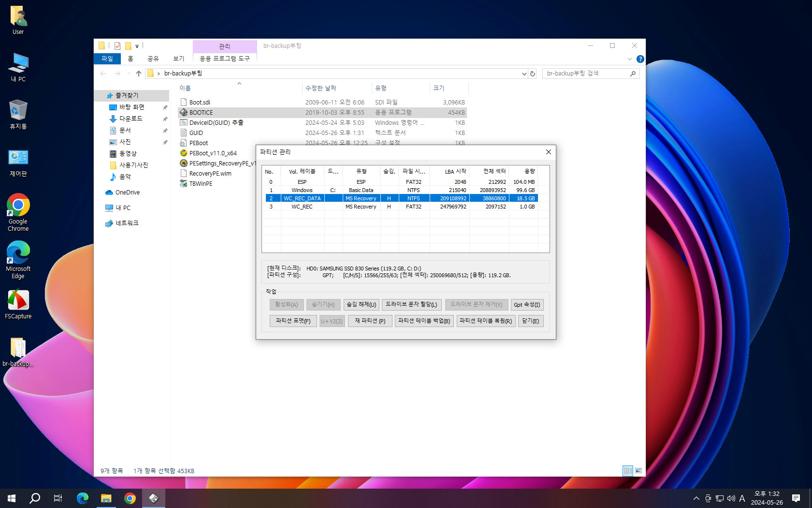Click the Explorer help question-mark icon
The image size is (812, 508).
pyautogui.click(x=640, y=59)
